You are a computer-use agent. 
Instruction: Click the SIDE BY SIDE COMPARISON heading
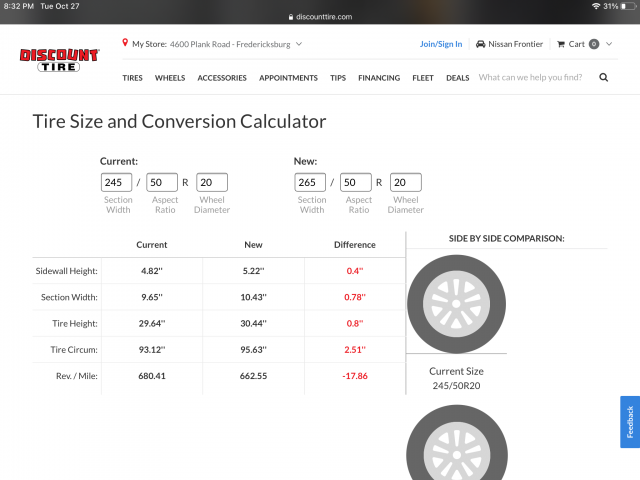tap(507, 238)
